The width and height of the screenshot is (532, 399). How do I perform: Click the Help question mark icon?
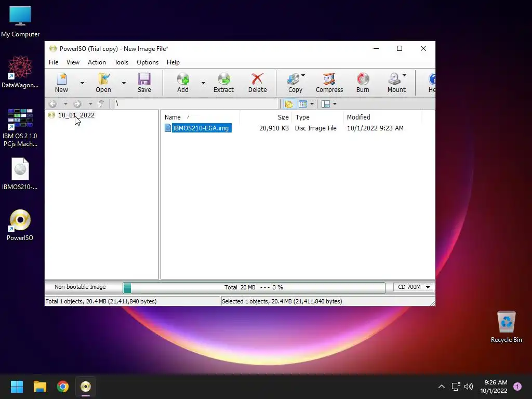(432, 79)
